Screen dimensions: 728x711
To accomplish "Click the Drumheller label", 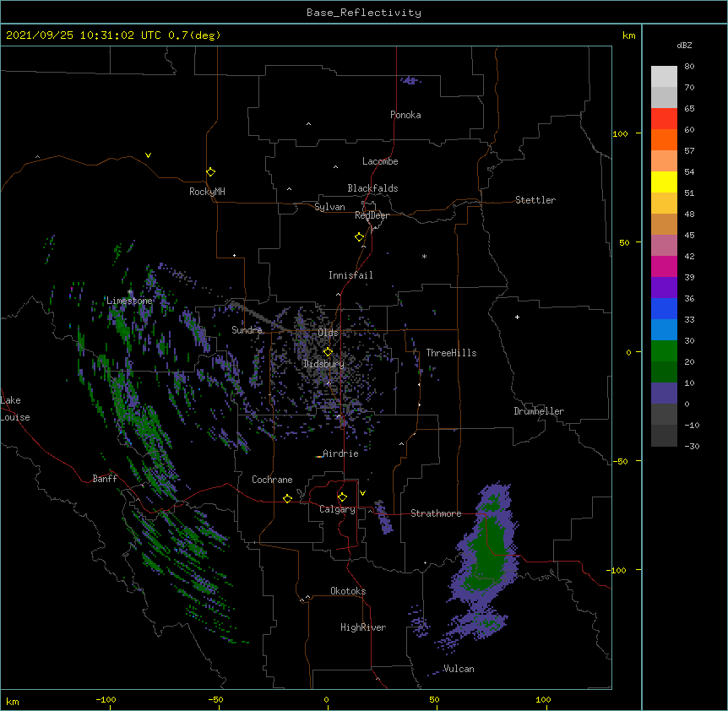I will click(539, 411).
